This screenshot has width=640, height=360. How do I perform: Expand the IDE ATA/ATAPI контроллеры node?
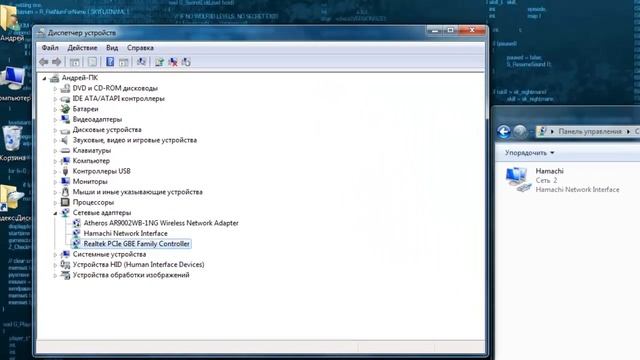click(55, 99)
